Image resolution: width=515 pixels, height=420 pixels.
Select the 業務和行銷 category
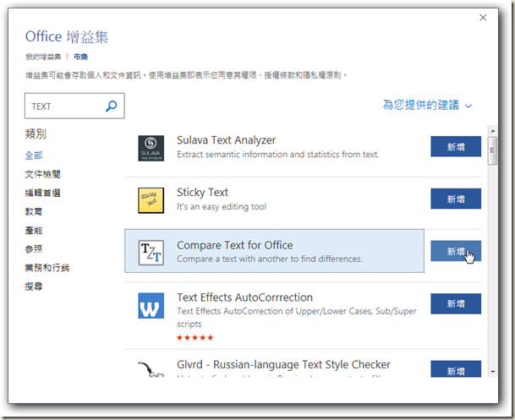(47, 268)
